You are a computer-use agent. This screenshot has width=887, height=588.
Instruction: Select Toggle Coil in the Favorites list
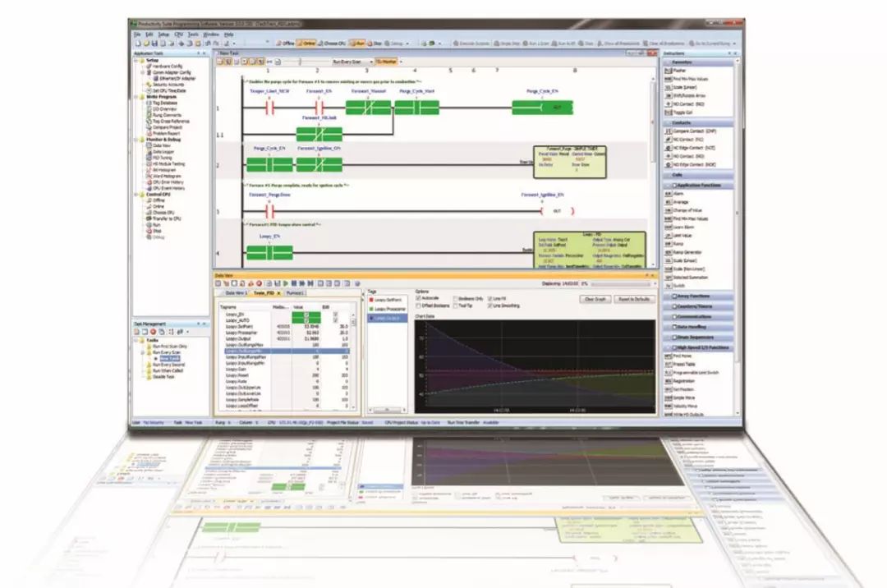point(678,113)
